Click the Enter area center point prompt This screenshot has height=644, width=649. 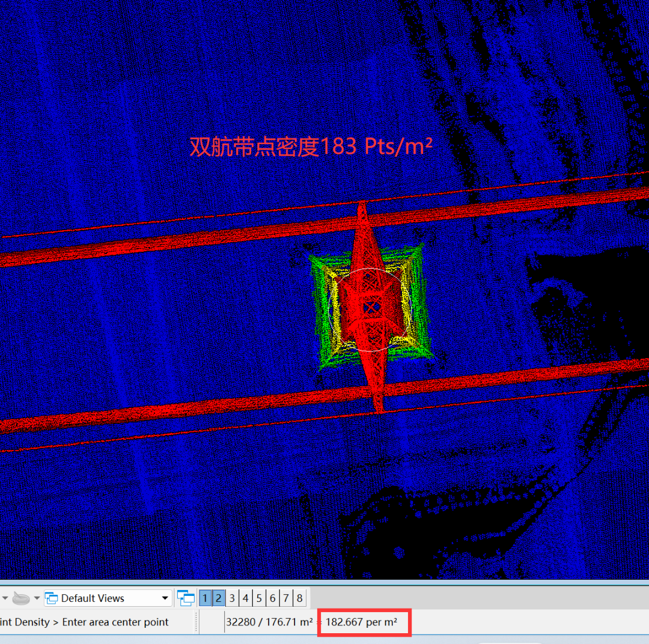[x=115, y=622]
